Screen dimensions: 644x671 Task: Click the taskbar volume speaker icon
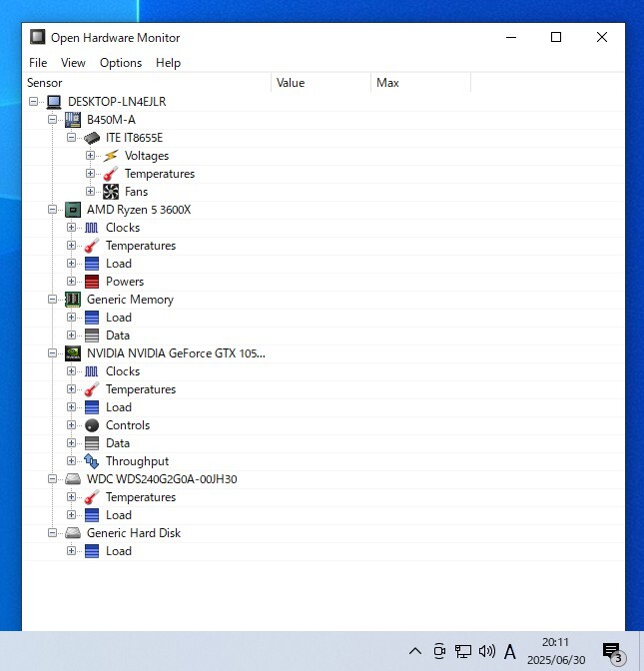(x=487, y=651)
